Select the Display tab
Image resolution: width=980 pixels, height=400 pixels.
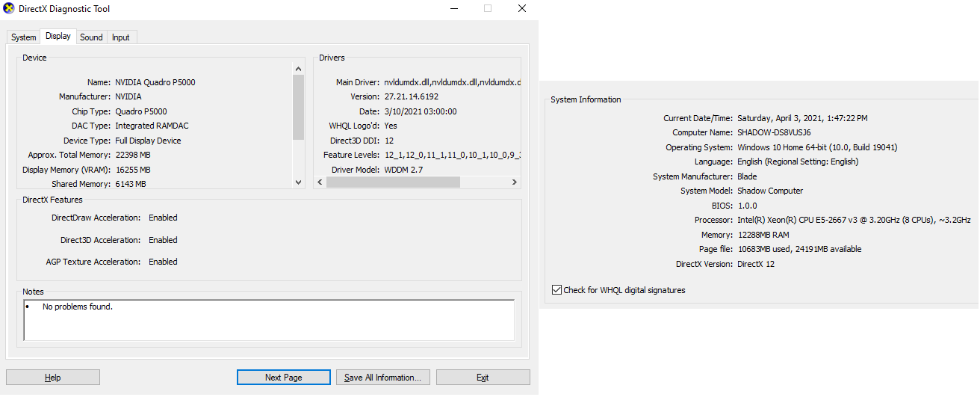58,36
